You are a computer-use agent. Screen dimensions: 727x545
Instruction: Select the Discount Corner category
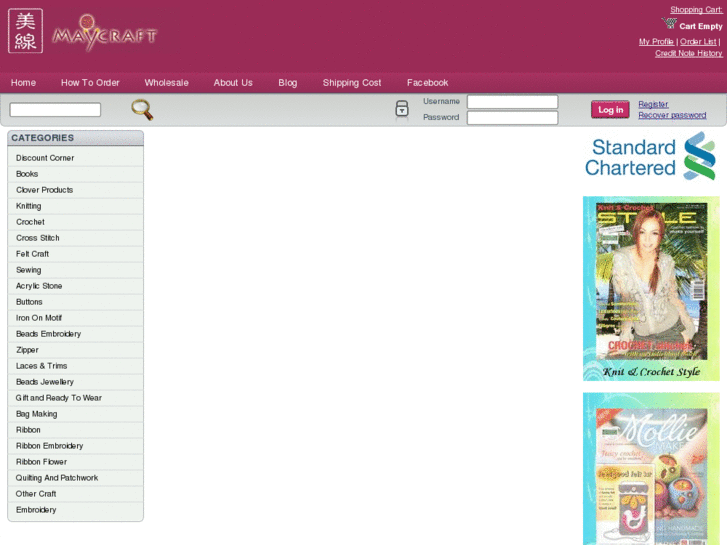[x=76, y=158]
